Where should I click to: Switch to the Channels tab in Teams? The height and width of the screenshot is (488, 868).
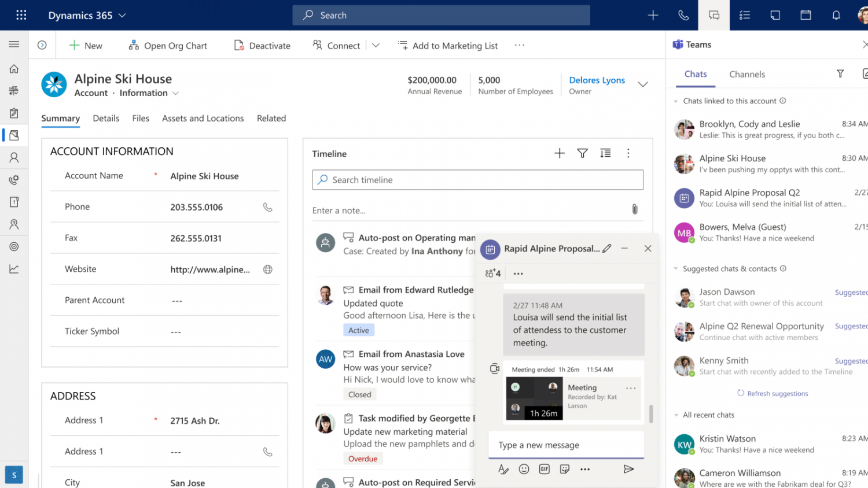point(746,74)
